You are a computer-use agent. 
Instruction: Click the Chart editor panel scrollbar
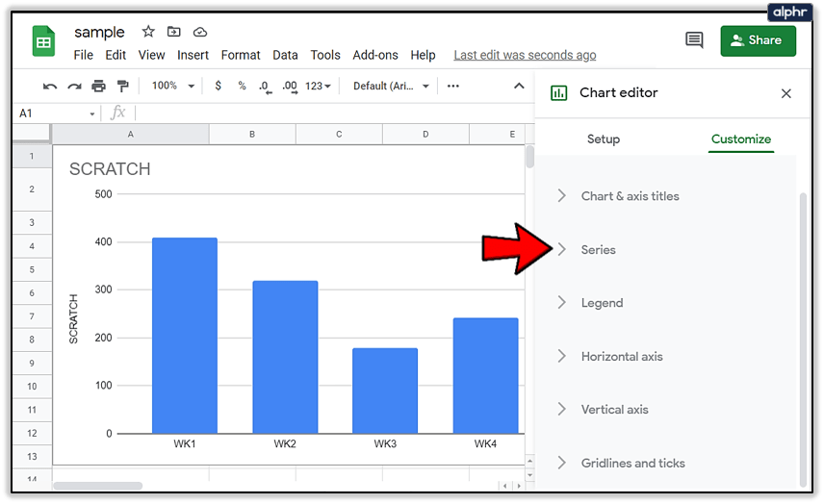[803, 340]
